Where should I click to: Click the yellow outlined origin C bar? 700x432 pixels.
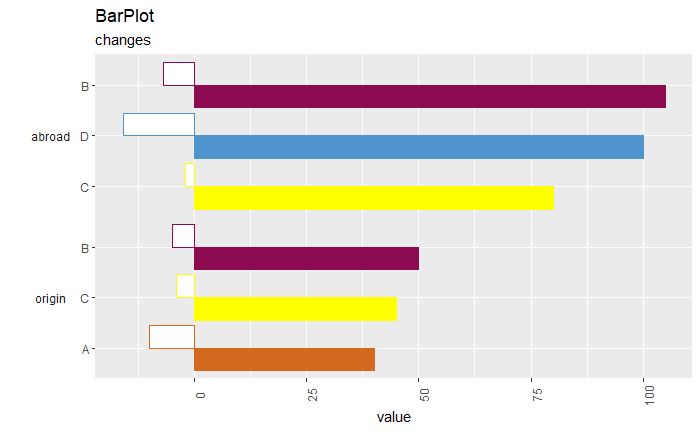[x=186, y=286]
